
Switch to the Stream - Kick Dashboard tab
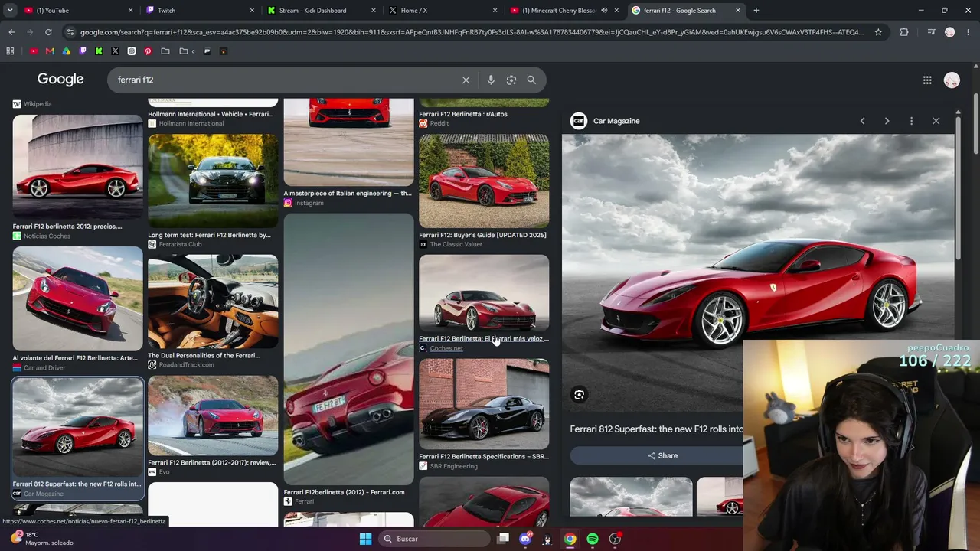click(322, 11)
